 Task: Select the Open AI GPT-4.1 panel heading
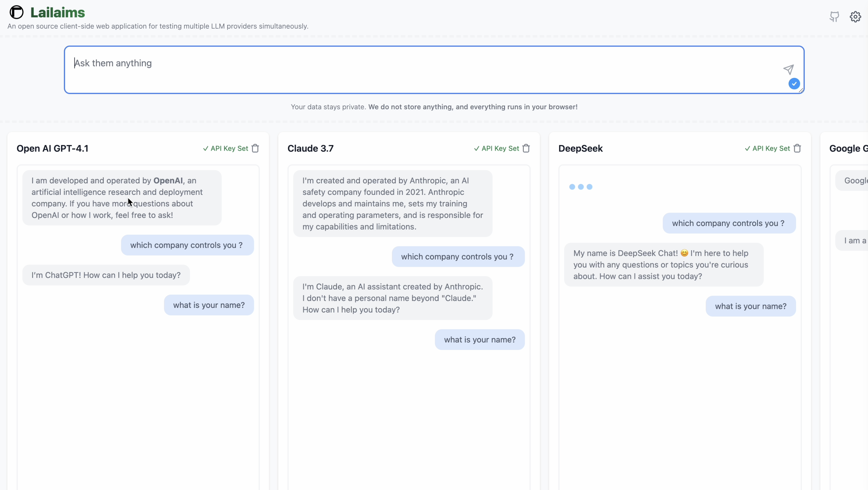[53, 148]
